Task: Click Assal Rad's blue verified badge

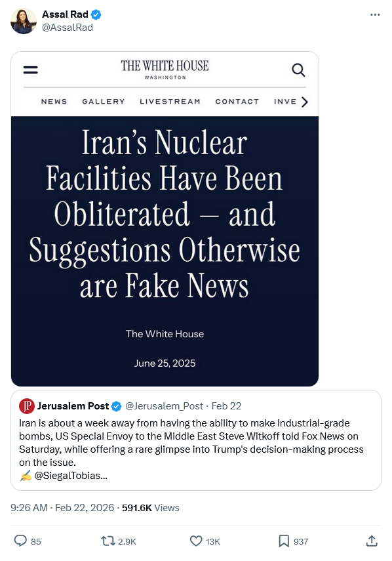Action: 96,15
